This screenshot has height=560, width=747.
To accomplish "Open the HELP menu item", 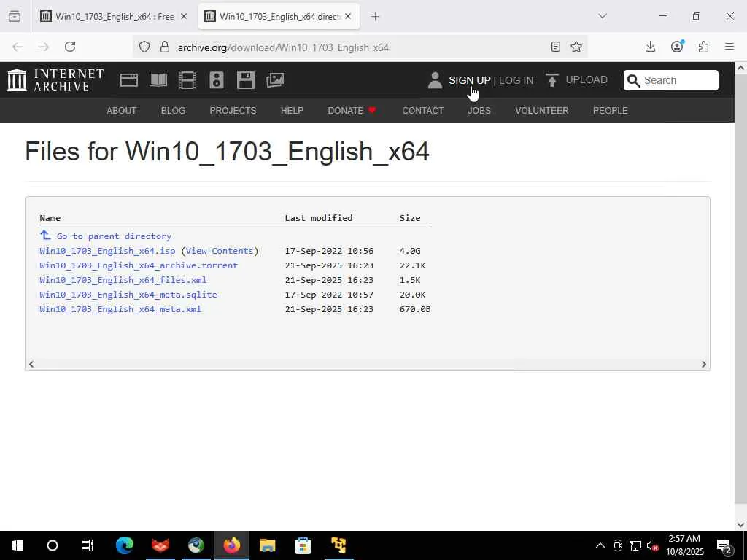I will [292, 111].
